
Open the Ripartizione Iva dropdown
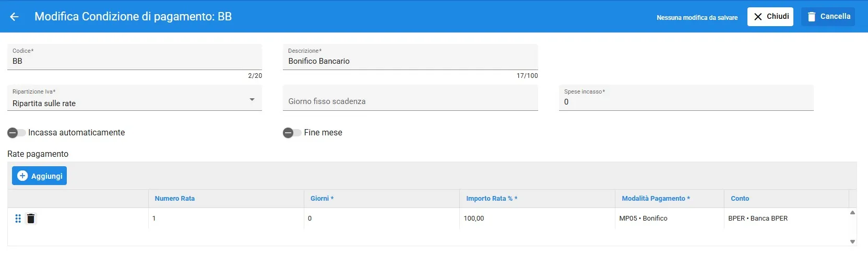coord(135,98)
